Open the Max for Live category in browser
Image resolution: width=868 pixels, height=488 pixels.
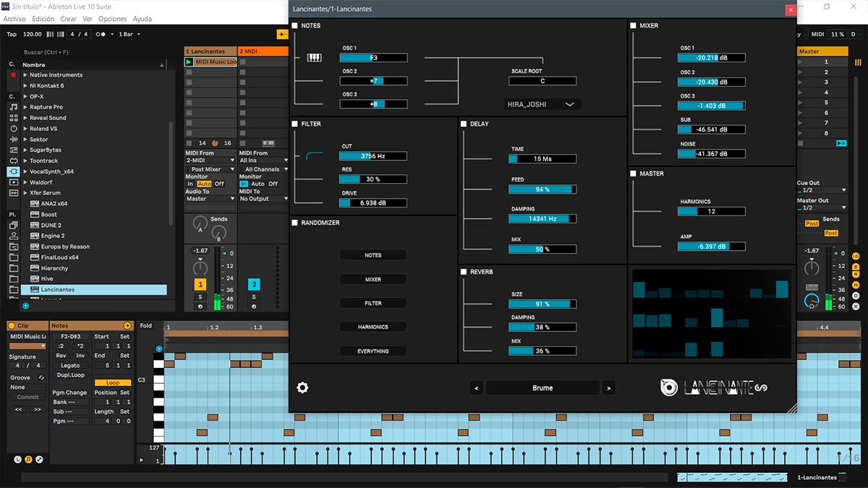click(14, 160)
